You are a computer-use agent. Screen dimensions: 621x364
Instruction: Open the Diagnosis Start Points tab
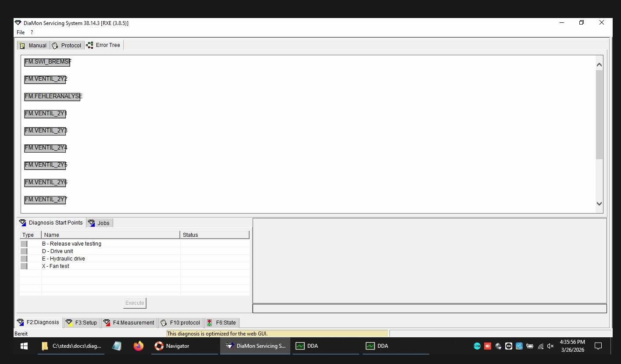click(x=51, y=222)
